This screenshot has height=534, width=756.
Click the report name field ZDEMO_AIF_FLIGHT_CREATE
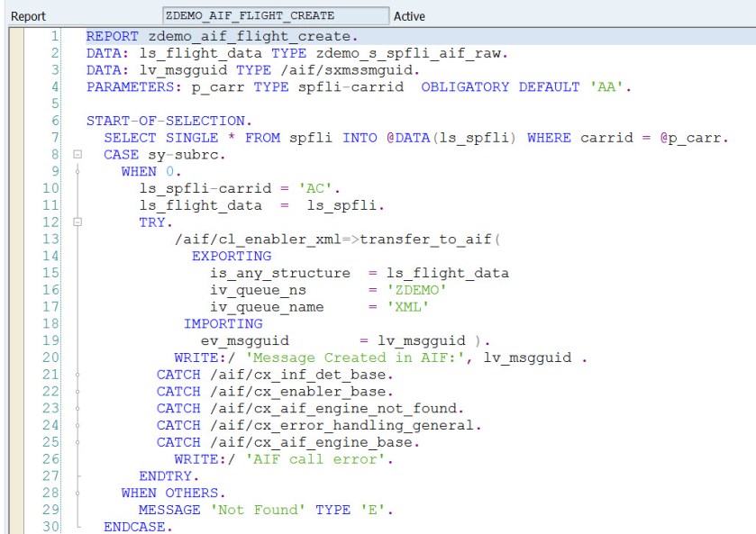tap(276, 15)
